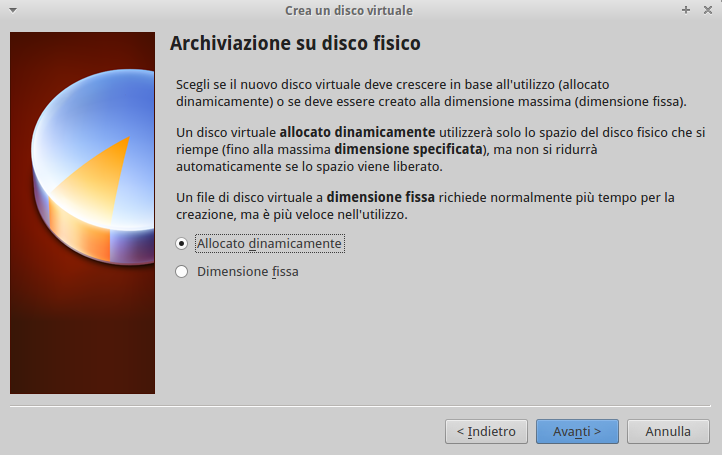Select the Allocato dinamicamente radio button
The image size is (722, 455).
coord(181,243)
